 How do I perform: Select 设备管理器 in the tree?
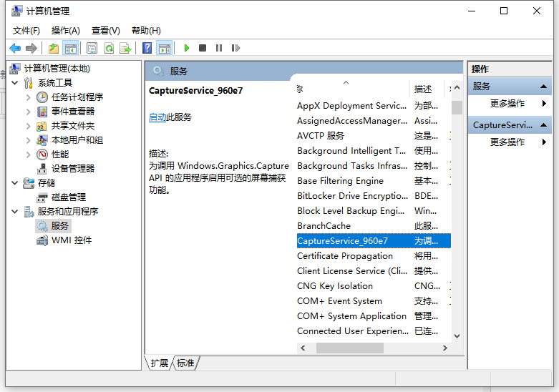click(72, 169)
